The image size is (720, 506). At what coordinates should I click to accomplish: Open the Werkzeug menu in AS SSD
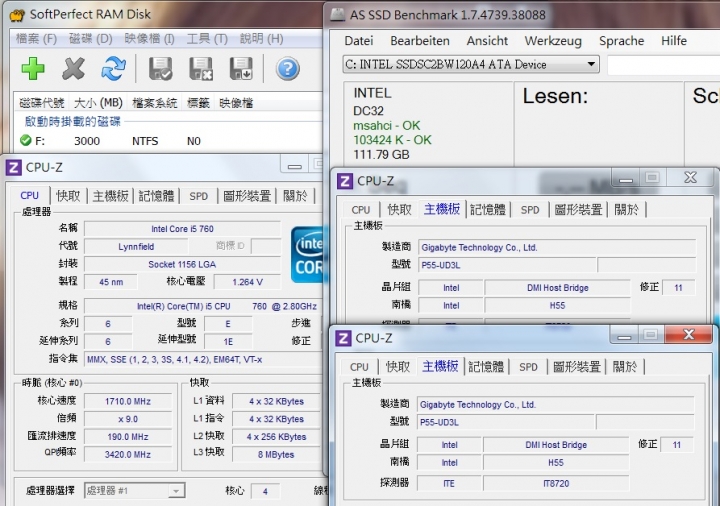553,41
